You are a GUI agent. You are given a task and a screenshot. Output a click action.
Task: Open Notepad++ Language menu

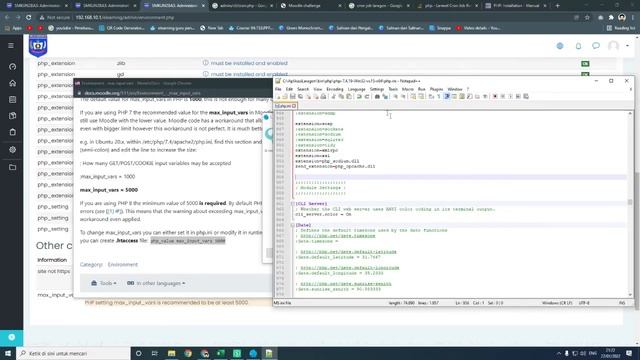pyautogui.click(x=356, y=89)
